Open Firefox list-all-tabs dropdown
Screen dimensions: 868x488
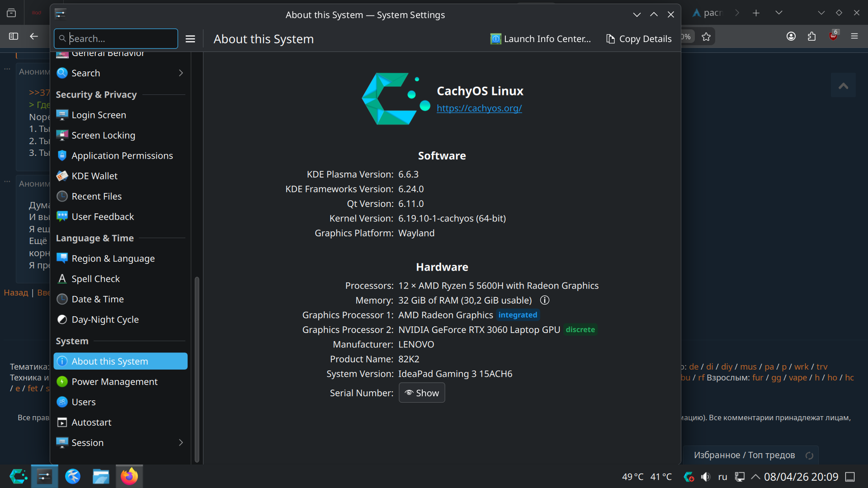tap(779, 13)
